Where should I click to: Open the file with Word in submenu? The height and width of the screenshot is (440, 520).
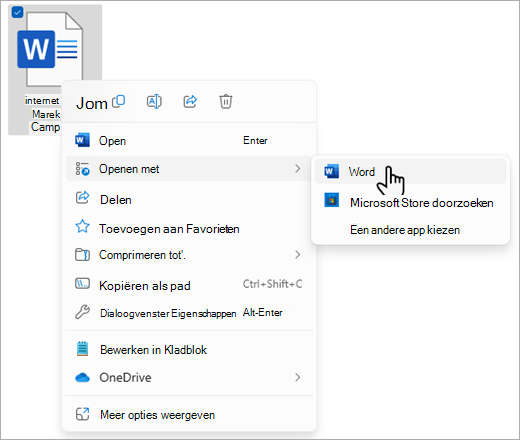pyautogui.click(x=410, y=171)
